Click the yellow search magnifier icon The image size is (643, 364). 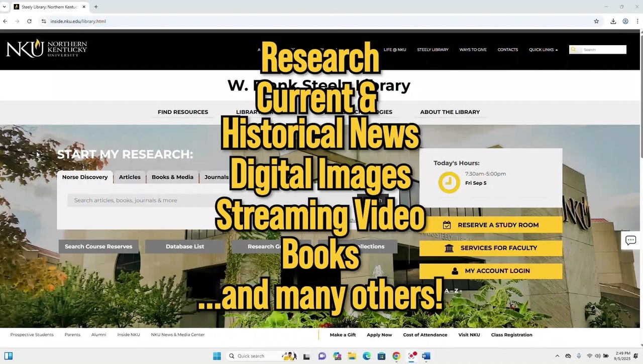(573, 50)
